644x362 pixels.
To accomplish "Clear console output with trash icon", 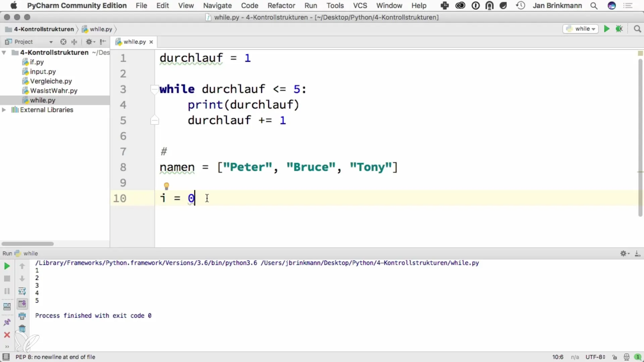I will coord(22,328).
